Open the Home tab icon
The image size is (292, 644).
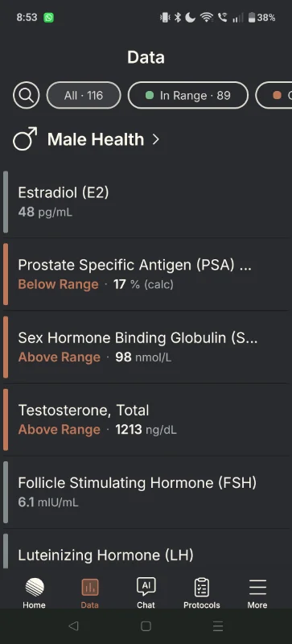(x=34, y=588)
